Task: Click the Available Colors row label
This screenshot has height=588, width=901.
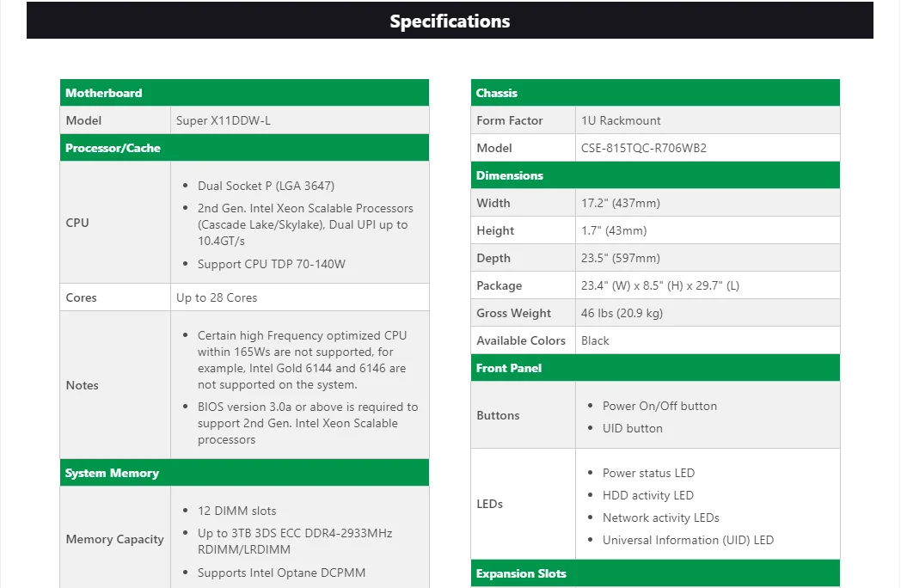Action: pos(521,340)
